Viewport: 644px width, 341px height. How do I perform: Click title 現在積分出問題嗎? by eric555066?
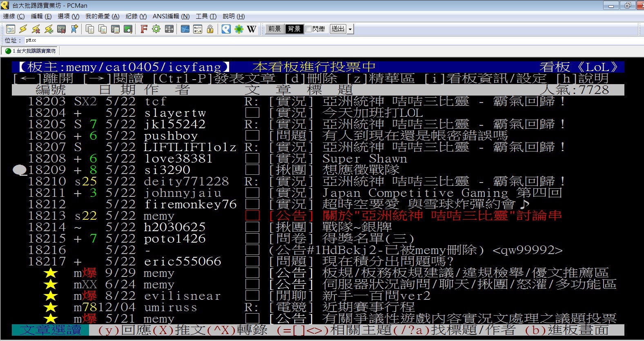pyautogui.click(x=388, y=261)
